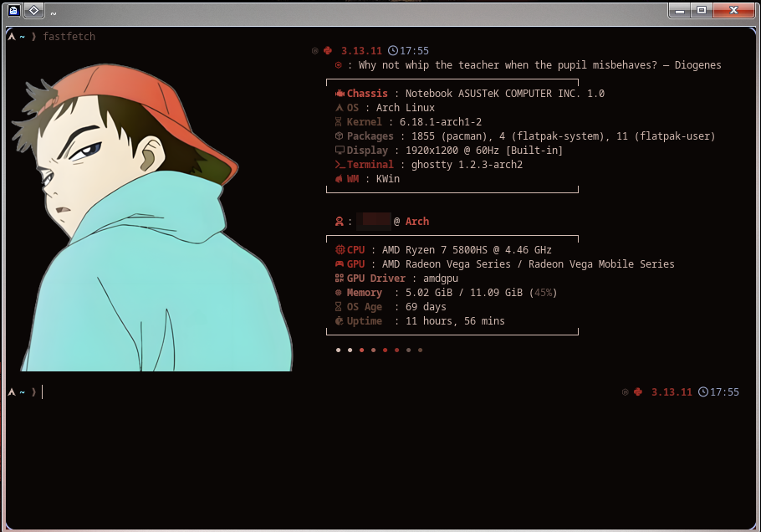Click the 'amdgpu' driver value

441,279
